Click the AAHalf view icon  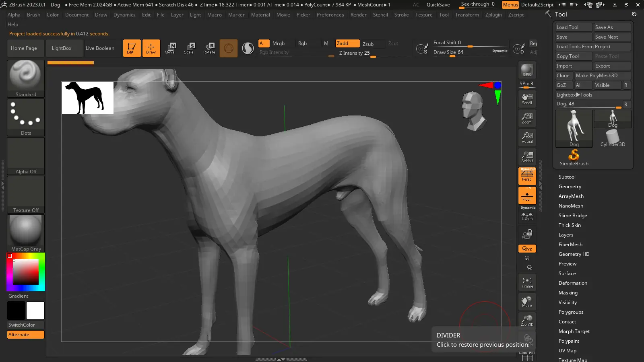point(527,157)
